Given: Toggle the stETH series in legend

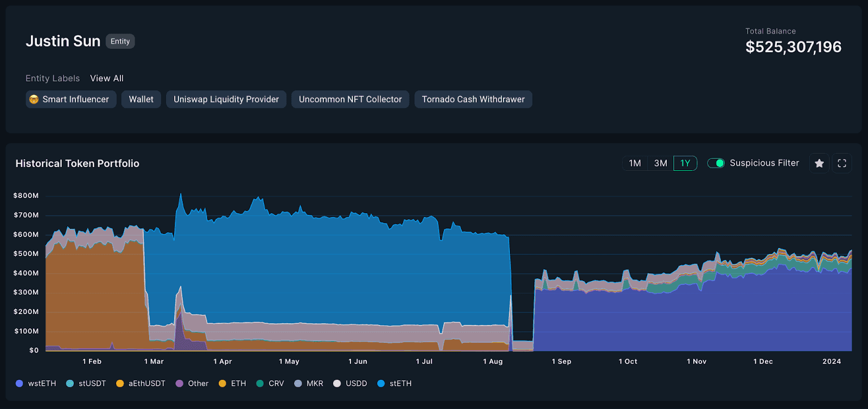Looking at the screenshot, I should (394, 384).
